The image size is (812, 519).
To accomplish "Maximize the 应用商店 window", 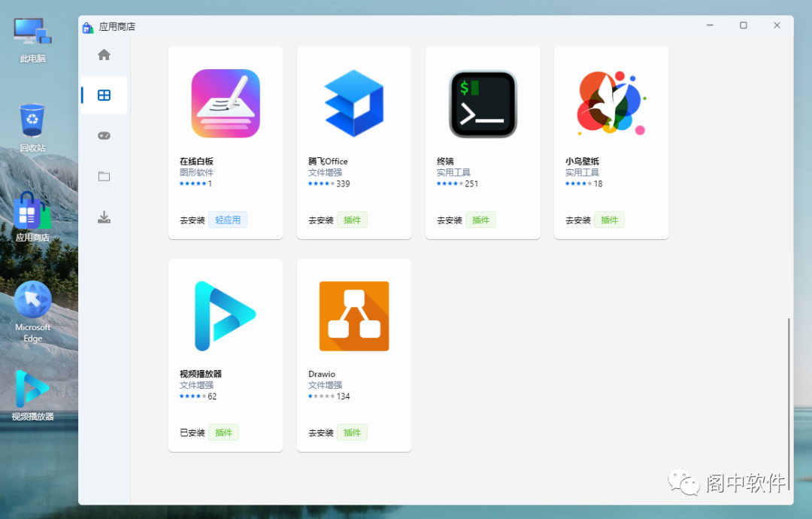I will [x=743, y=26].
